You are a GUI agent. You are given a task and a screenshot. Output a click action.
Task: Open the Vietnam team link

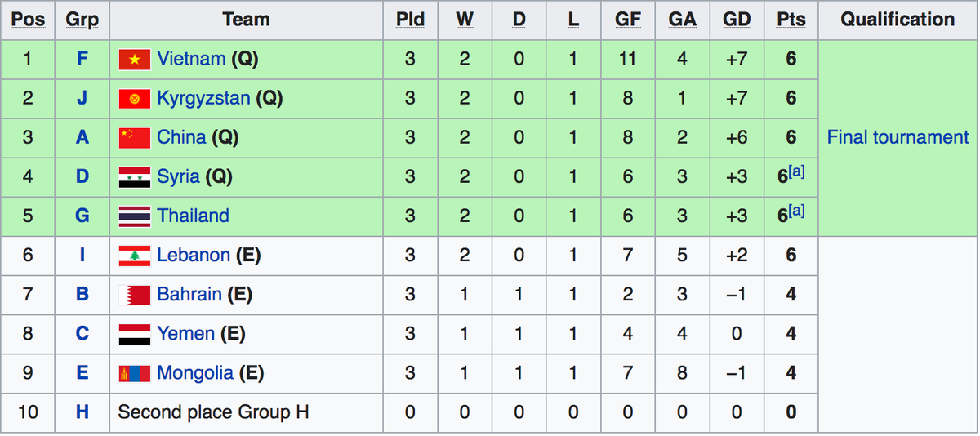pos(191,59)
